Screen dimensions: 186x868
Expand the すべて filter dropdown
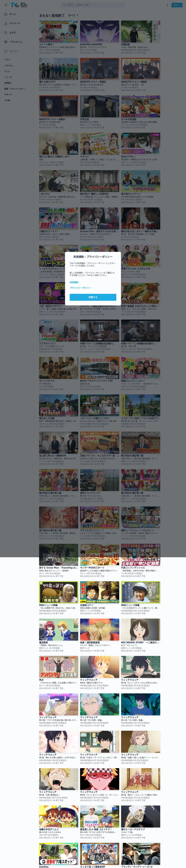pos(73,15)
